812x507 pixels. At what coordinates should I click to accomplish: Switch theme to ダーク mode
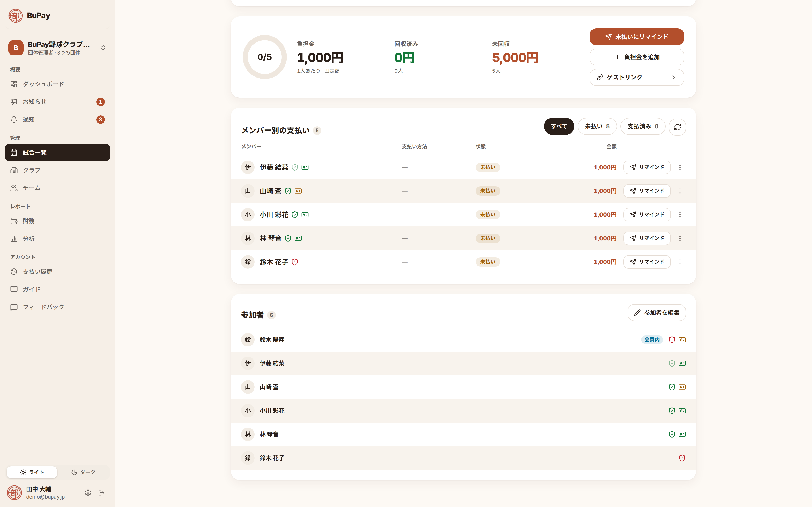click(83, 472)
